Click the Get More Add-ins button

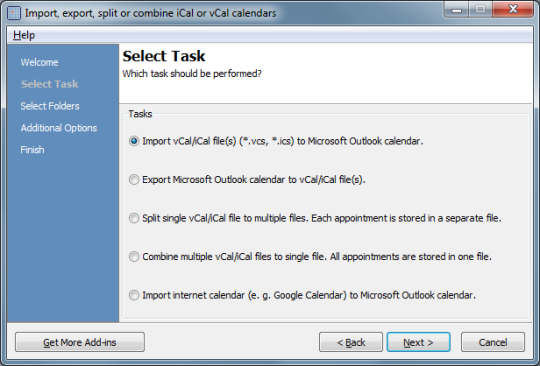(x=80, y=342)
